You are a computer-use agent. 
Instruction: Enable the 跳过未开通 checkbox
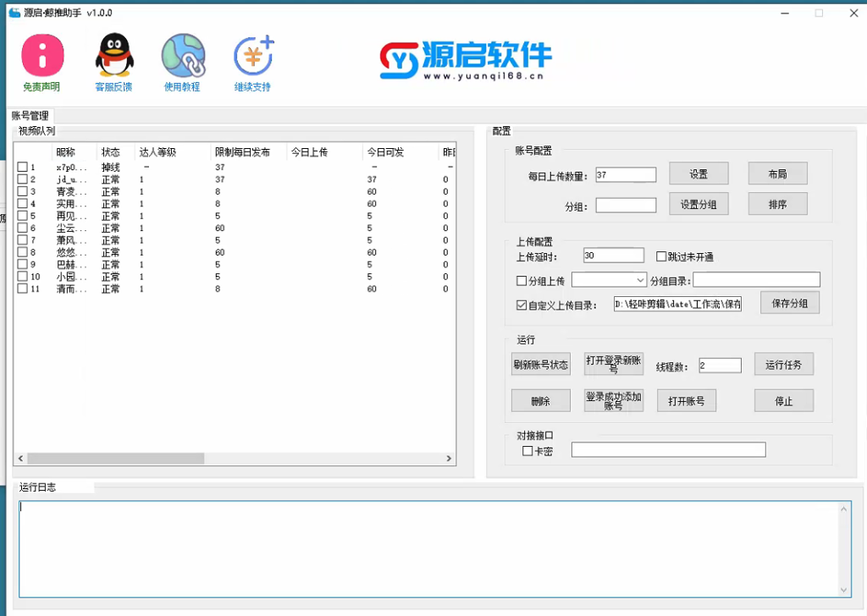[x=662, y=256]
